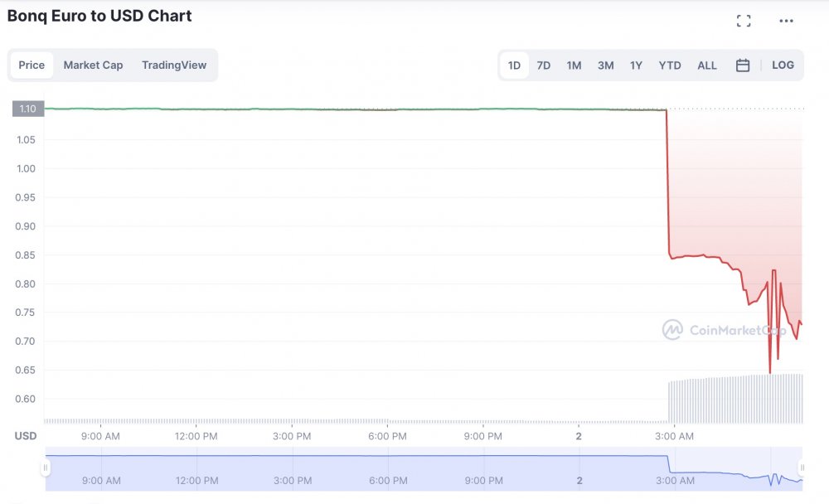Image resolution: width=829 pixels, height=504 pixels.
Task: Switch to the Market Cap tab
Action: [93, 65]
